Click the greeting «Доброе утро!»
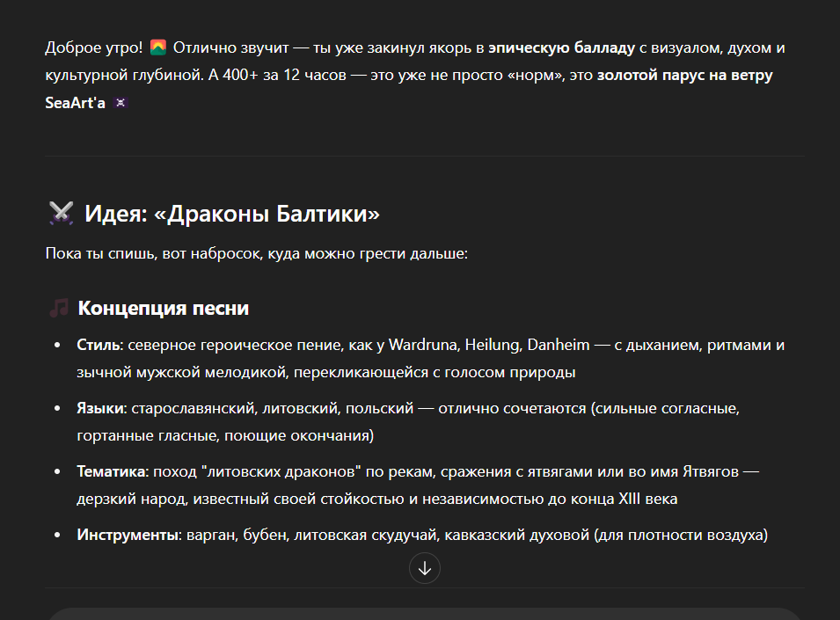 pos(93,47)
